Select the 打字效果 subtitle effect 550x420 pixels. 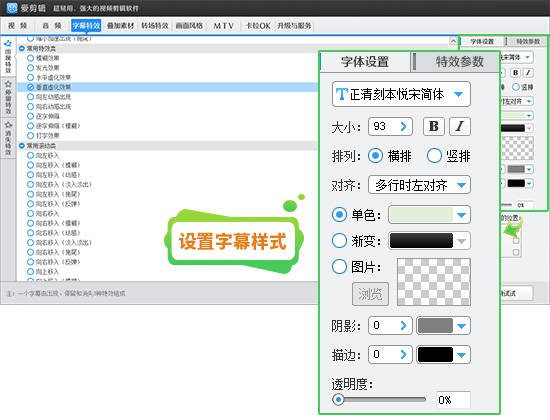[x=47, y=136]
